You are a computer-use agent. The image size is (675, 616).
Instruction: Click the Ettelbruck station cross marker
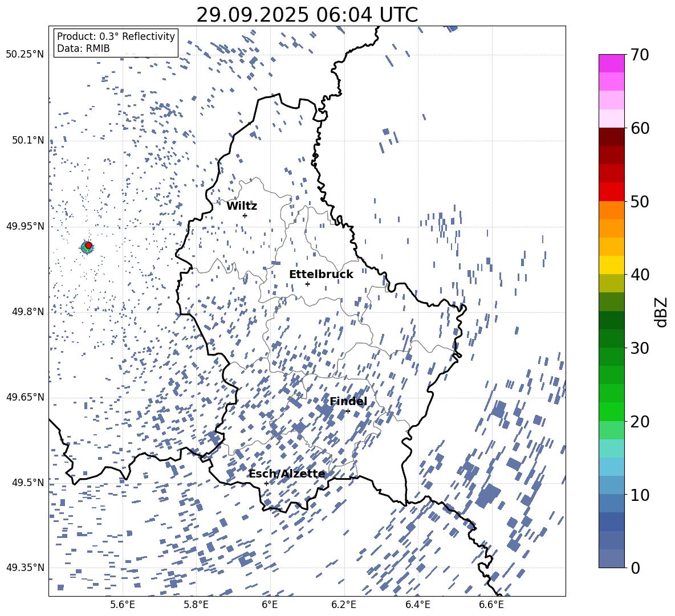tap(307, 284)
